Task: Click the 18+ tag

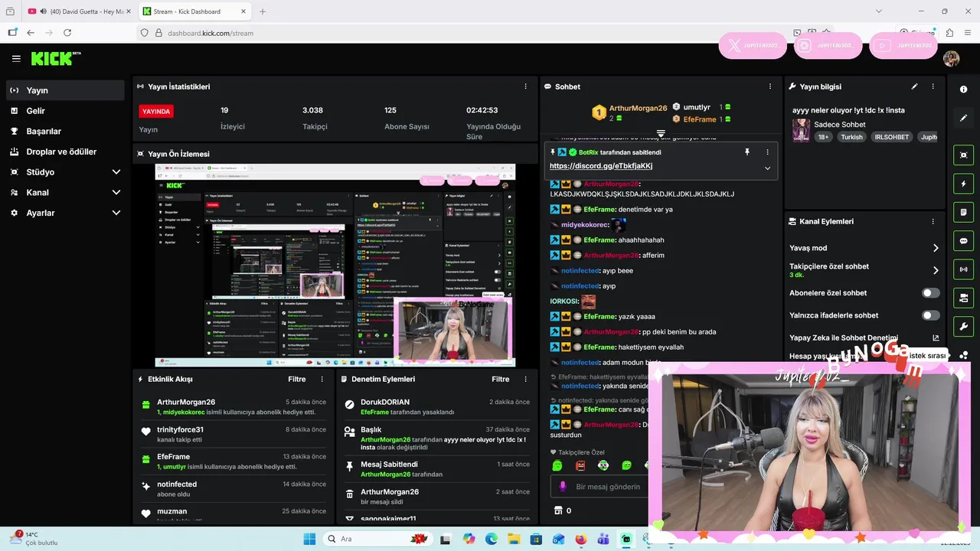Action: click(x=823, y=137)
